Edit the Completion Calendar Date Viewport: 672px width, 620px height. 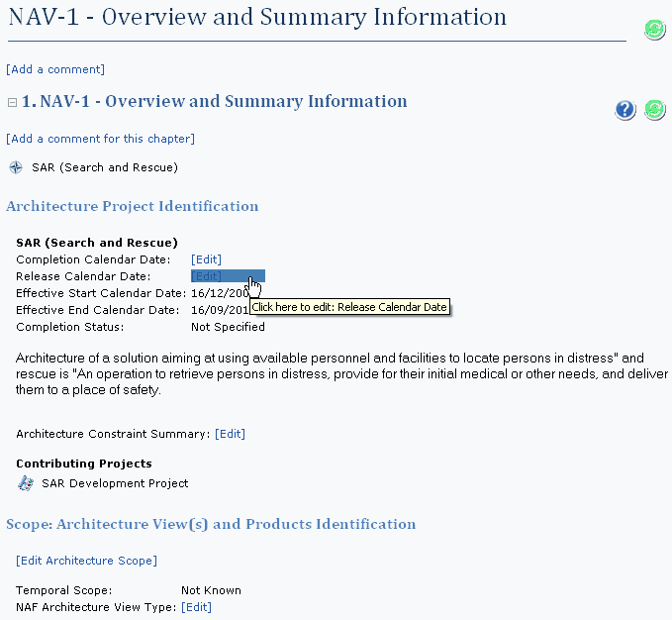(x=206, y=259)
